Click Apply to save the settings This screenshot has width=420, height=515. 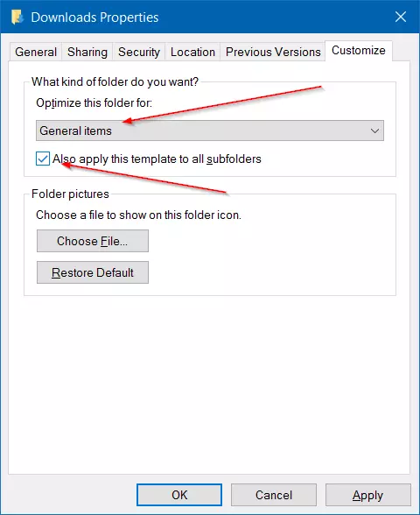368,495
